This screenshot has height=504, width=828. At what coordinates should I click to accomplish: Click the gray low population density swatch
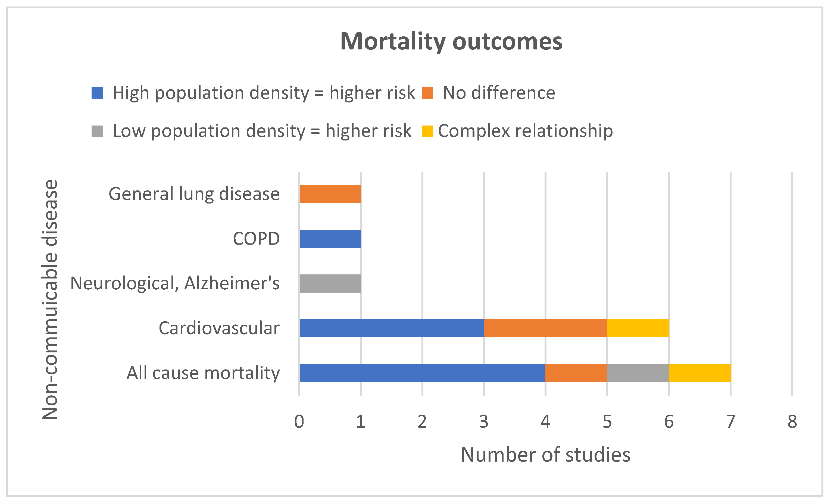click(x=97, y=131)
